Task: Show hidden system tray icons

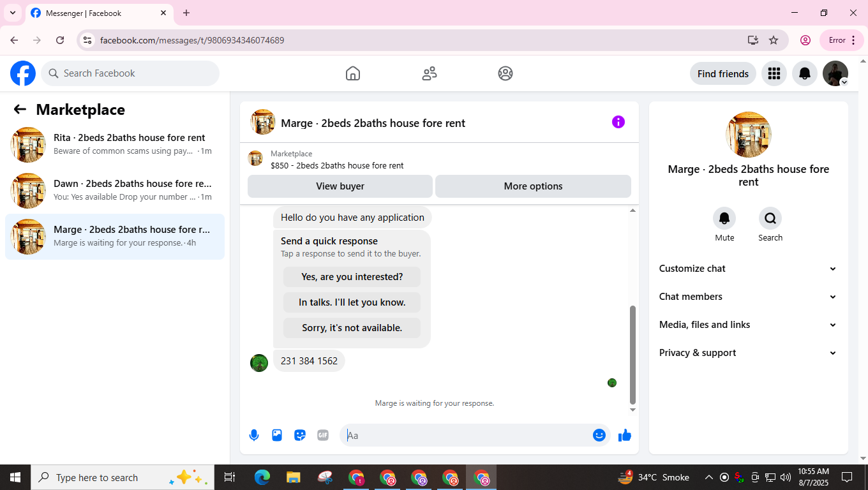Action: tap(708, 477)
